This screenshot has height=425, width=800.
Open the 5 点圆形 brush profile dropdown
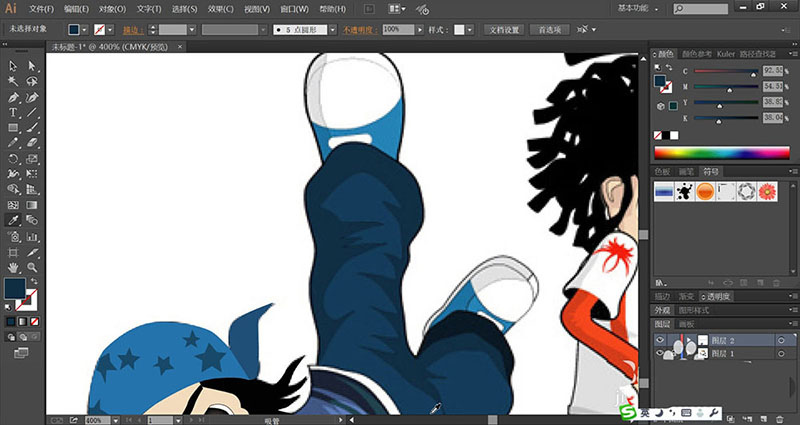coord(333,30)
